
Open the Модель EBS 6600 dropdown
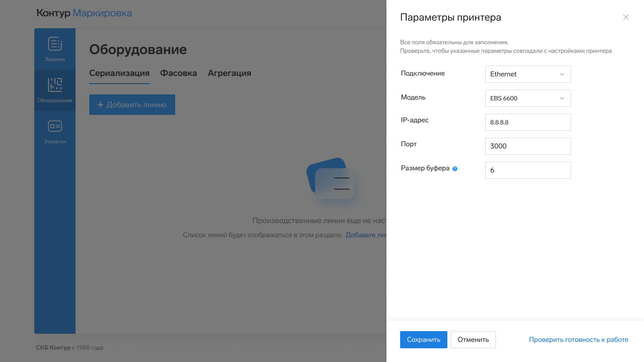tap(528, 98)
